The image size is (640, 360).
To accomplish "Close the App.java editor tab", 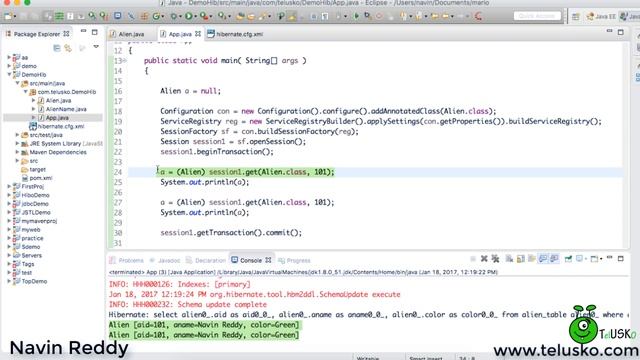I will (x=198, y=34).
